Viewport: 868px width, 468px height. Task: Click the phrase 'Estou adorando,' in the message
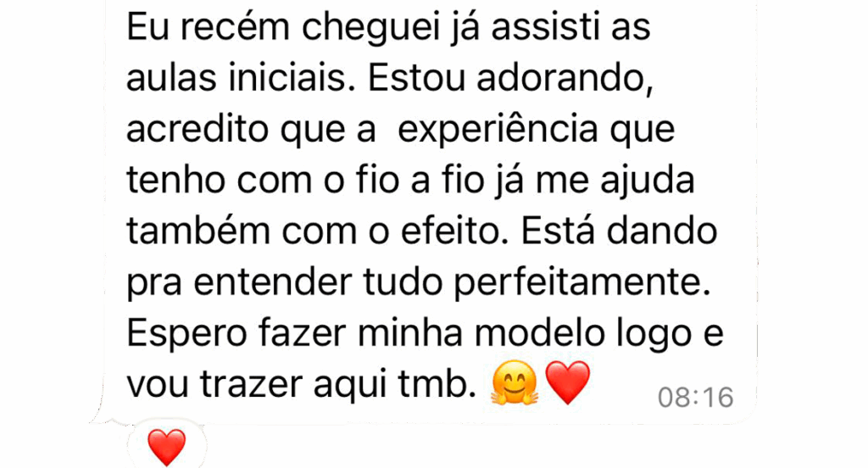coord(510,80)
